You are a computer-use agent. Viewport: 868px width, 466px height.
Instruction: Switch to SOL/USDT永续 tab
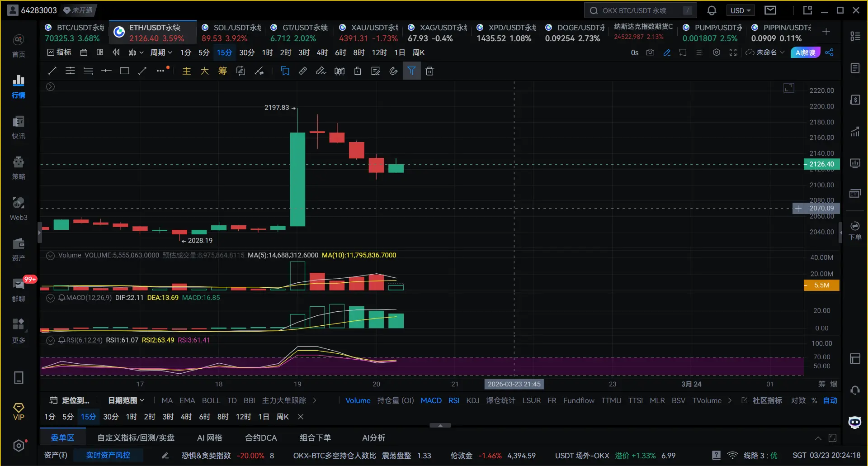(x=231, y=33)
